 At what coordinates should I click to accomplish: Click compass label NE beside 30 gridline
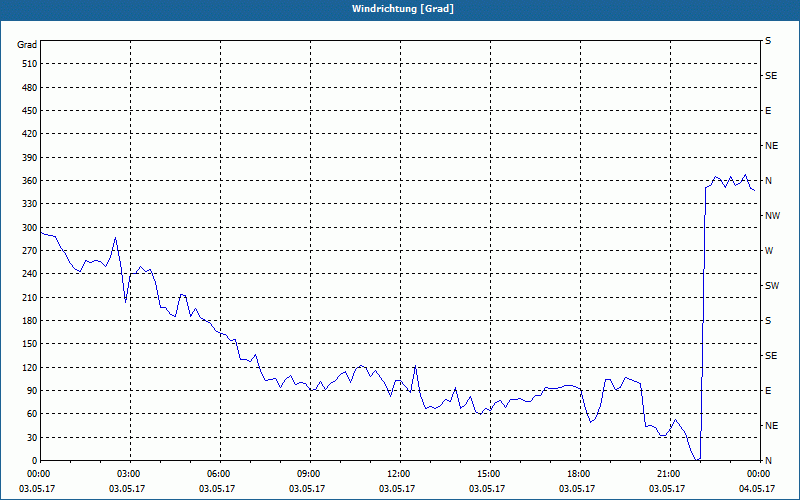point(771,426)
